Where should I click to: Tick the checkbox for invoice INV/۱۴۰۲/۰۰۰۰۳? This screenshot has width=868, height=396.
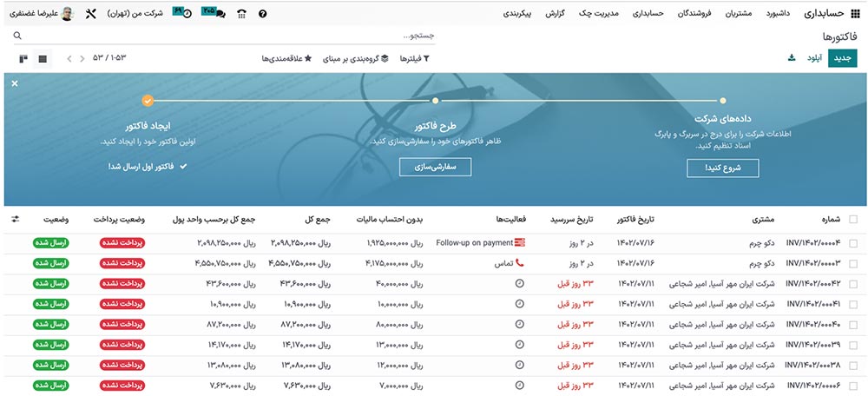[853, 264]
